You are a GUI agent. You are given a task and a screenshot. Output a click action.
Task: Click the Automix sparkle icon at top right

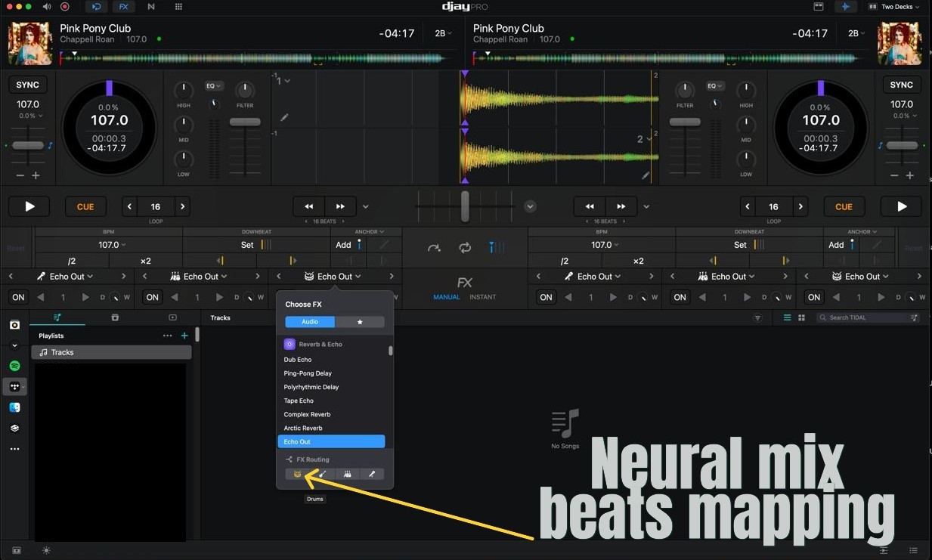(844, 7)
